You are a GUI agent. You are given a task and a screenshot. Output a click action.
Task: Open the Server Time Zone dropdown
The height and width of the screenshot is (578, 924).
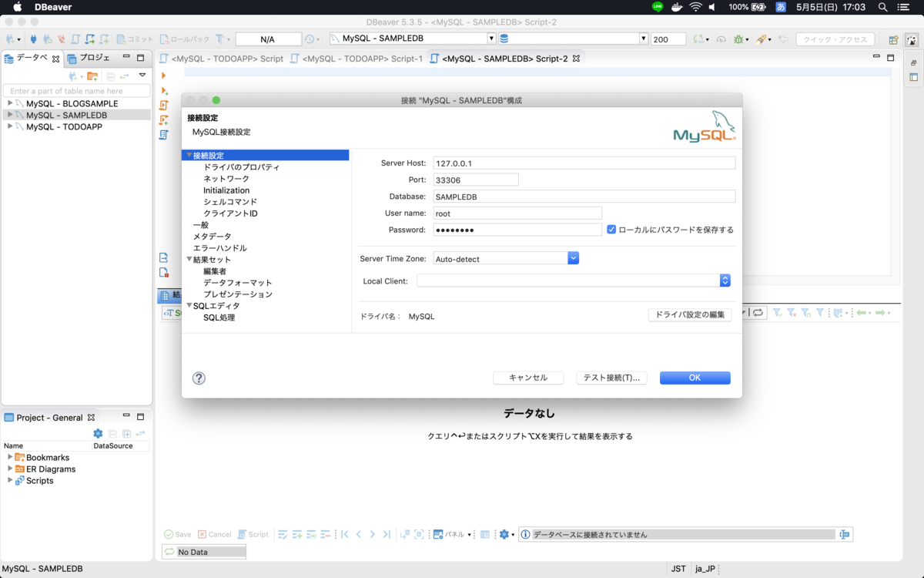(x=573, y=259)
